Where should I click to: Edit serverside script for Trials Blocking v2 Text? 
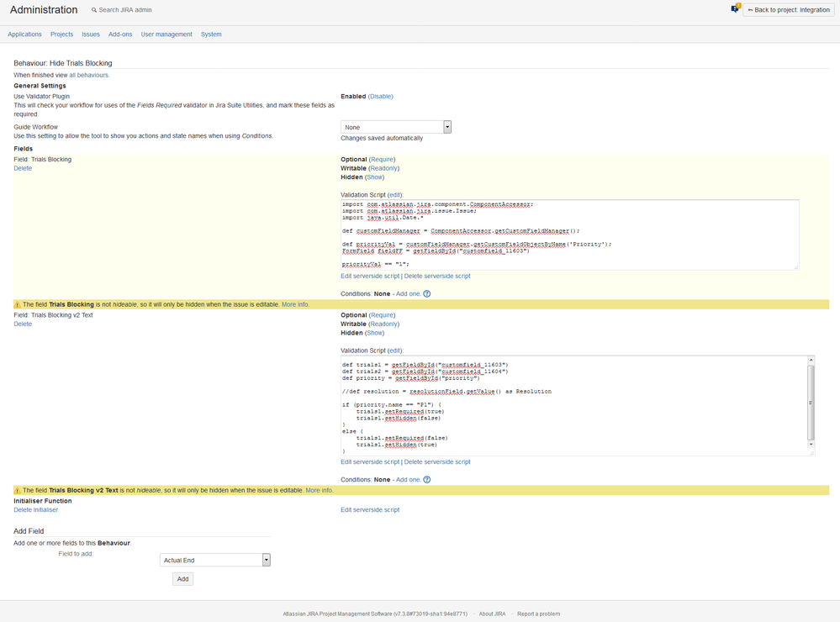[x=370, y=461]
